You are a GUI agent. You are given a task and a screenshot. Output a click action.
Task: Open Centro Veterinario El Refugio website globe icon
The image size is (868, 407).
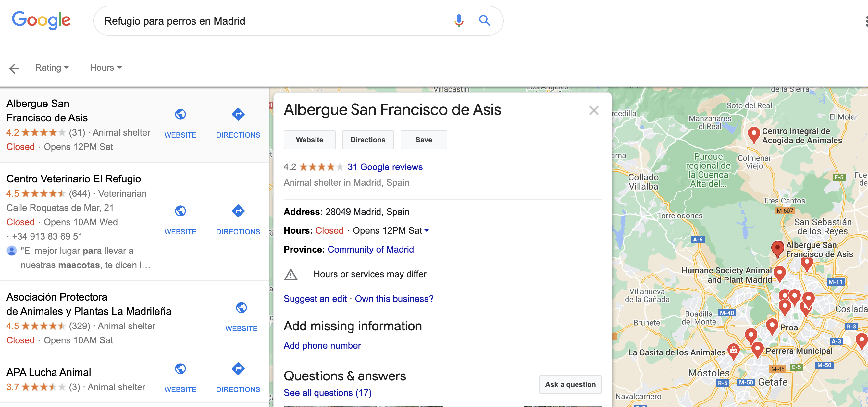(x=180, y=211)
